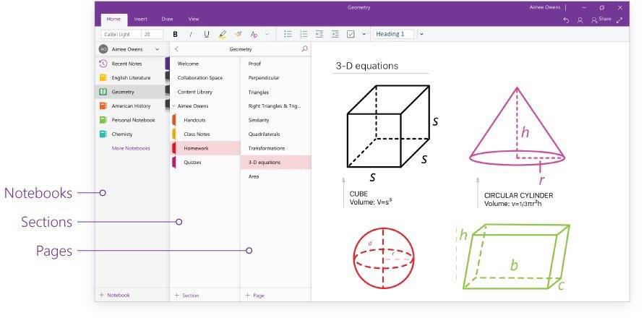Switch to the Insert tab
The height and width of the screenshot is (318, 644).
pyautogui.click(x=140, y=19)
